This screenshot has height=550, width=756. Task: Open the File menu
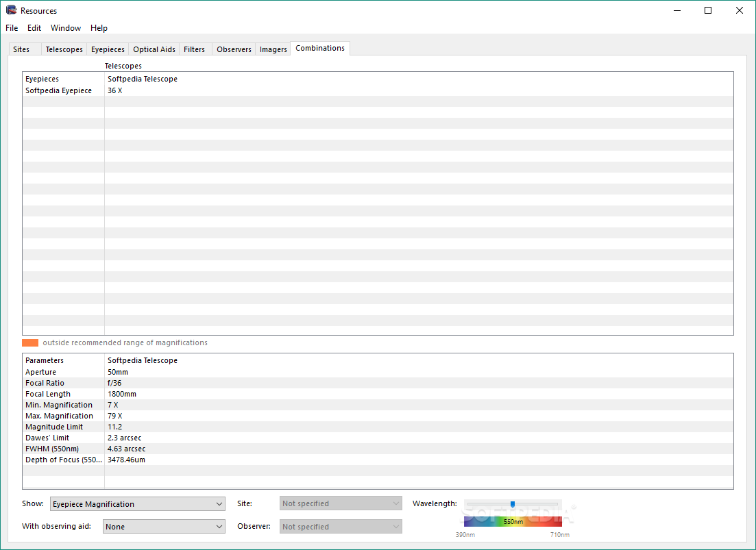tap(12, 28)
